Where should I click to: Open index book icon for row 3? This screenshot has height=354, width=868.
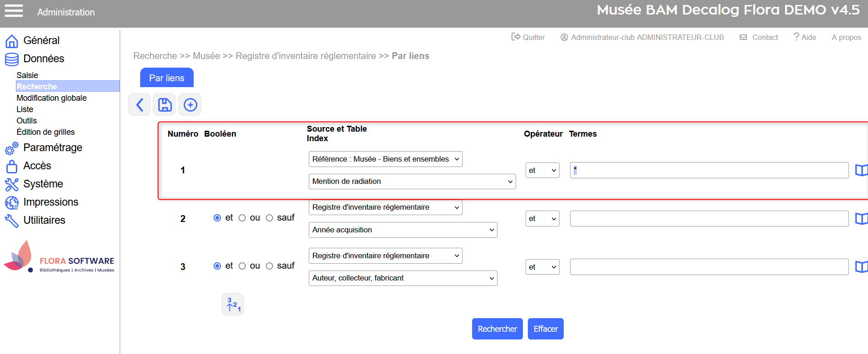[861, 267]
